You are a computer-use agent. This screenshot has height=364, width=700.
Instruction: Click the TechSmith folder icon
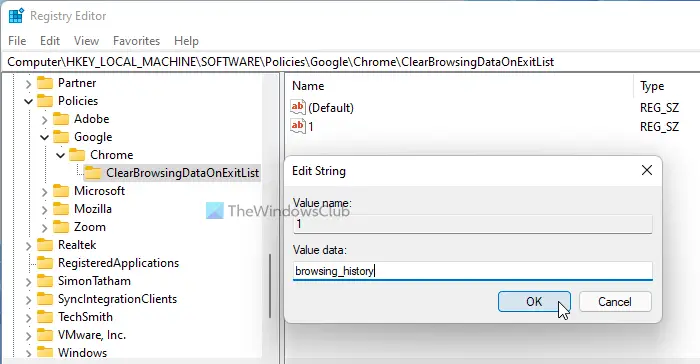tap(45, 317)
